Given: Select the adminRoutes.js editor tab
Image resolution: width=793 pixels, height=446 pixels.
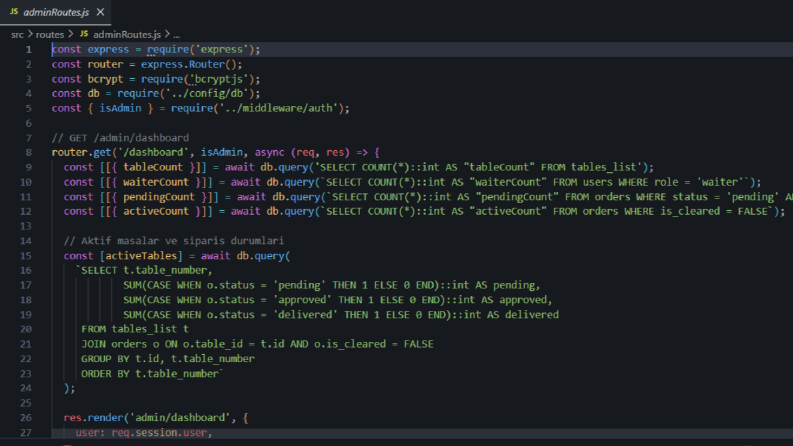Looking at the screenshot, I should coord(56,12).
